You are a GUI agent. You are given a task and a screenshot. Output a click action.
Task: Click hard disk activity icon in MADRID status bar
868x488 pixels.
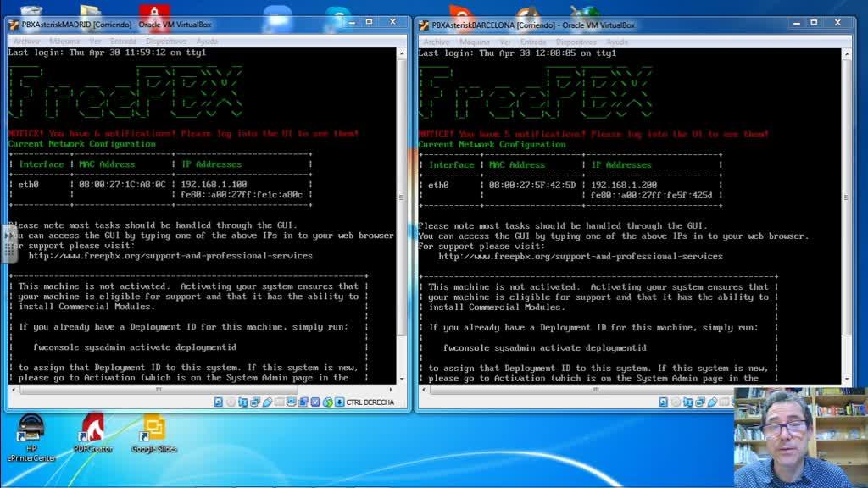[218, 402]
